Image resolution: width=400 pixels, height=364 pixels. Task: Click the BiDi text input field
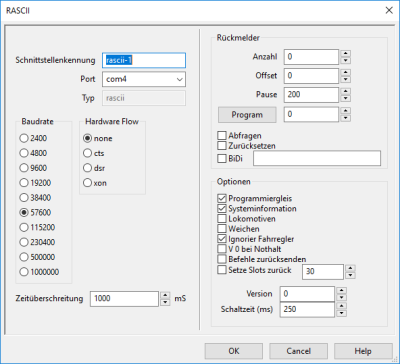[x=317, y=158]
